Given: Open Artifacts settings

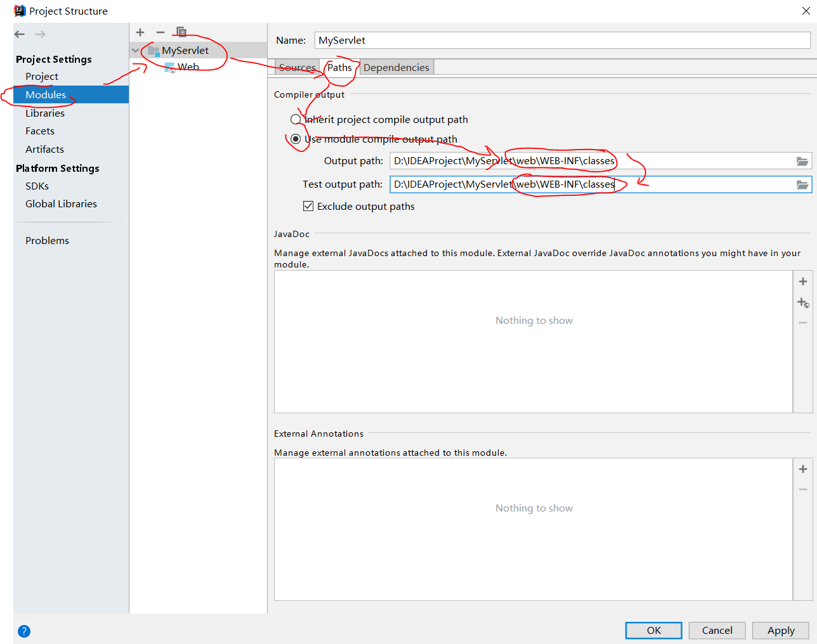Looking at the screenshot, I should 44,150.
